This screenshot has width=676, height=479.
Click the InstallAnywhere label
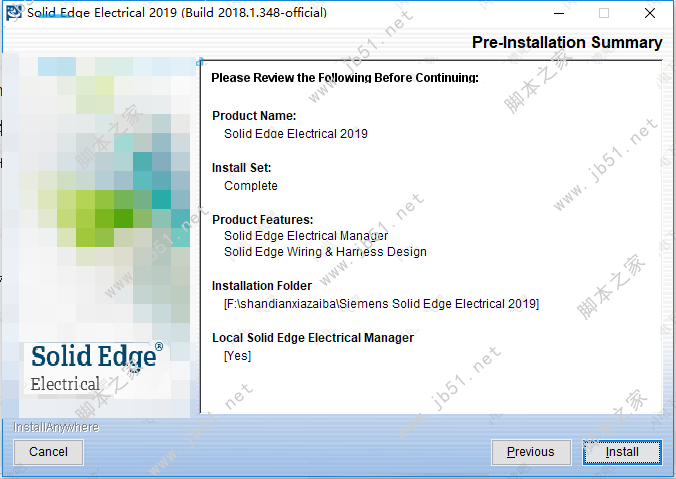56,427
